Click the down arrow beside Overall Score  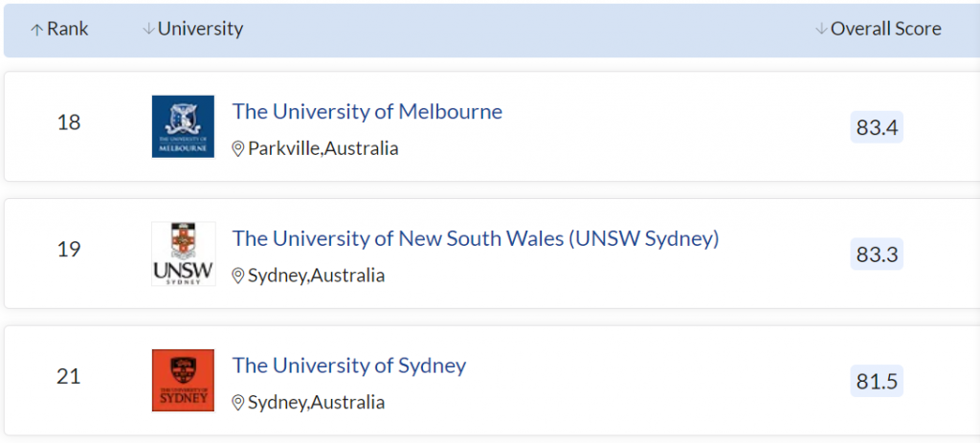(821, 30)
